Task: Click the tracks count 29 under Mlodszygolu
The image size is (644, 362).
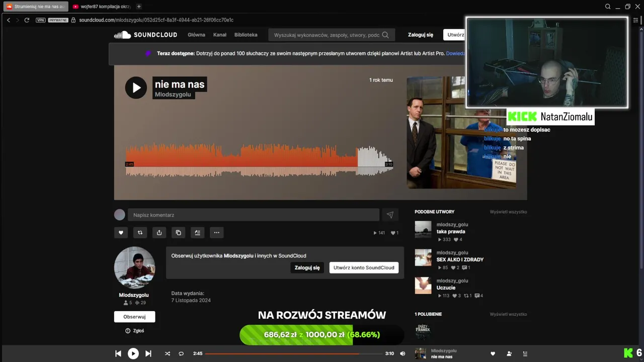Action: click(140, 303)
